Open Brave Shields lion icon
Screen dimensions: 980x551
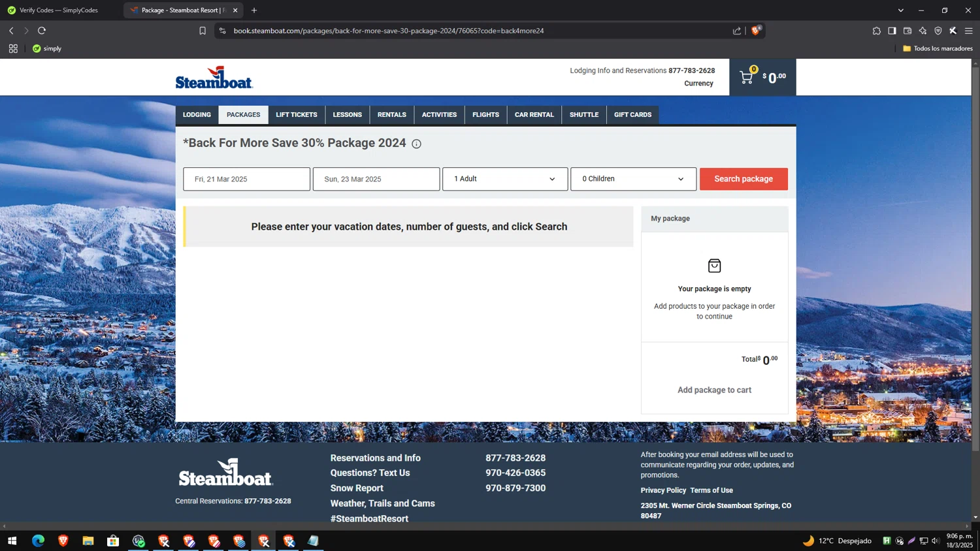point(756,30)
